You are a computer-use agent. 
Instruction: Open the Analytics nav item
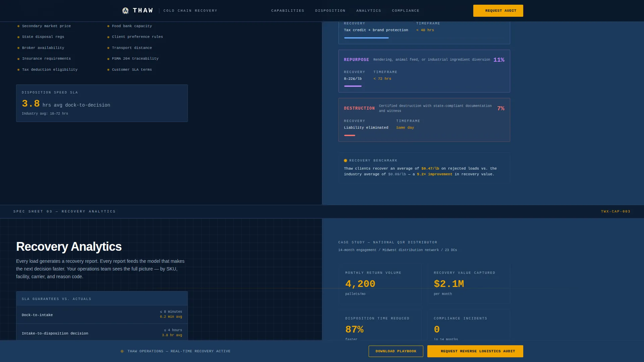point(369,11)
